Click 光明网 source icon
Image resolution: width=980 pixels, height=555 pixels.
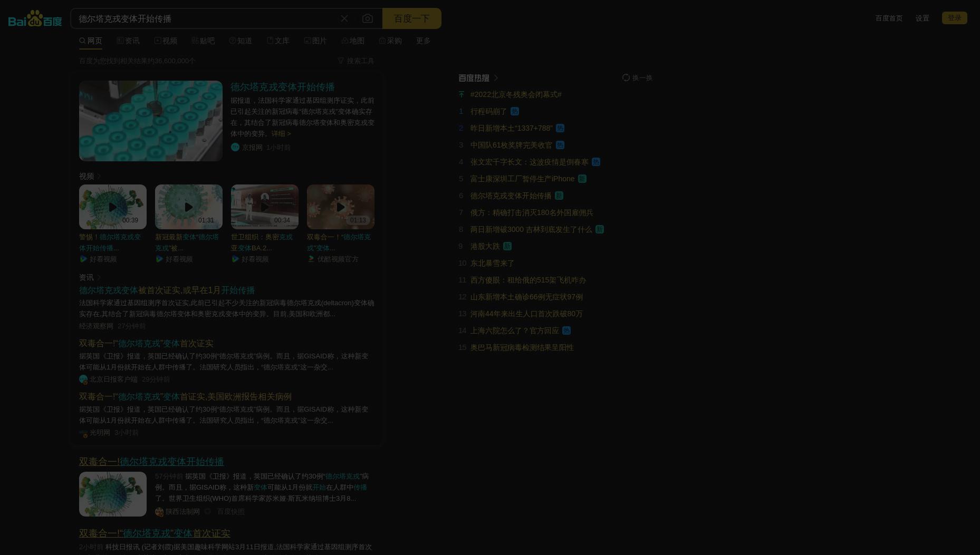coord(83,433)
